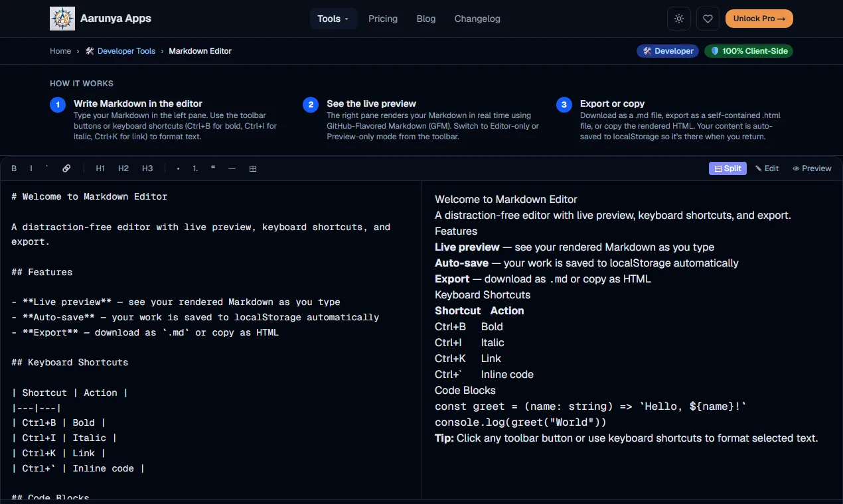Image resolution: width=843 pixels, height=504 pixels.
Task: Go to Home breadcrumb link
Action: [x=60, y=51]
